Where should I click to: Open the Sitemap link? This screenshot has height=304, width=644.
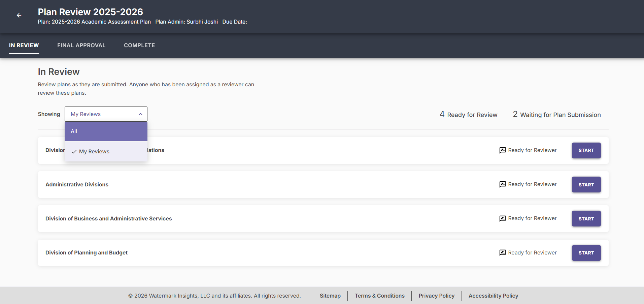tap(330, 296)
